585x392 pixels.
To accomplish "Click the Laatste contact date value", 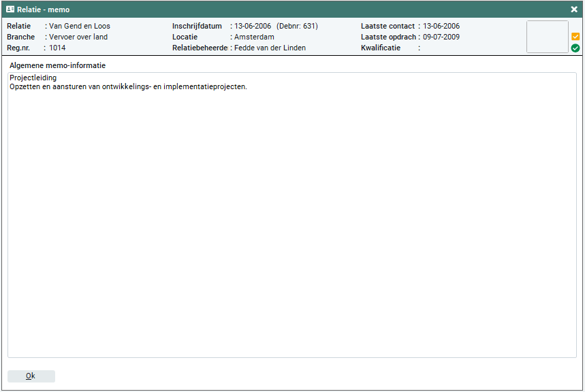I will (x=441, y=27).
